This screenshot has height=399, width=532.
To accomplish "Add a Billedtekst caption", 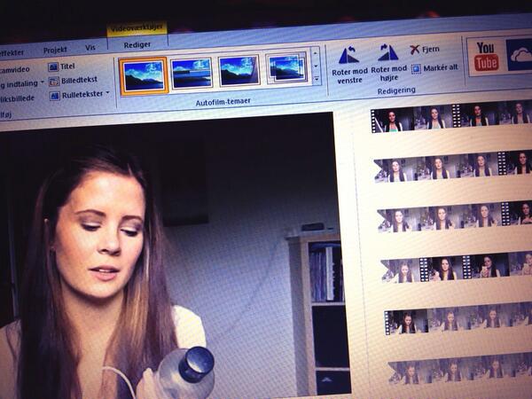I will tap(74, 81).
